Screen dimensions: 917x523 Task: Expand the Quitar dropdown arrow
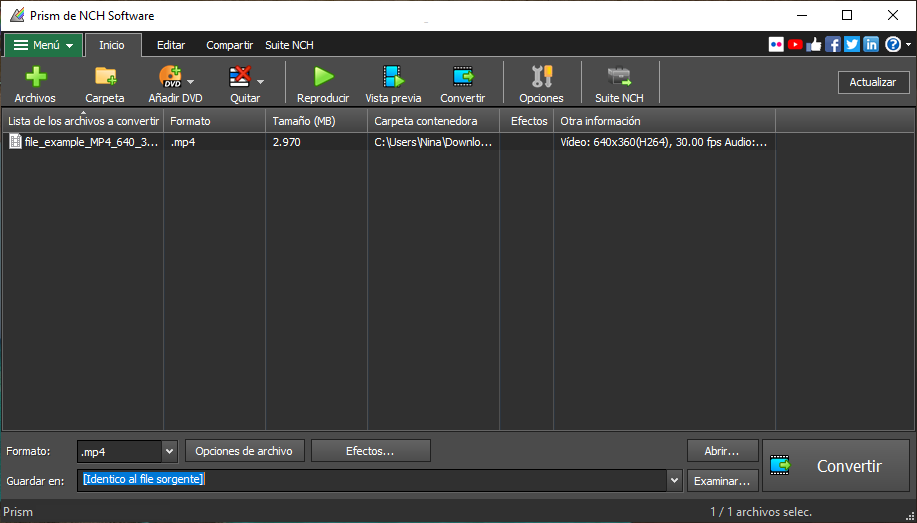coord(261,82)
